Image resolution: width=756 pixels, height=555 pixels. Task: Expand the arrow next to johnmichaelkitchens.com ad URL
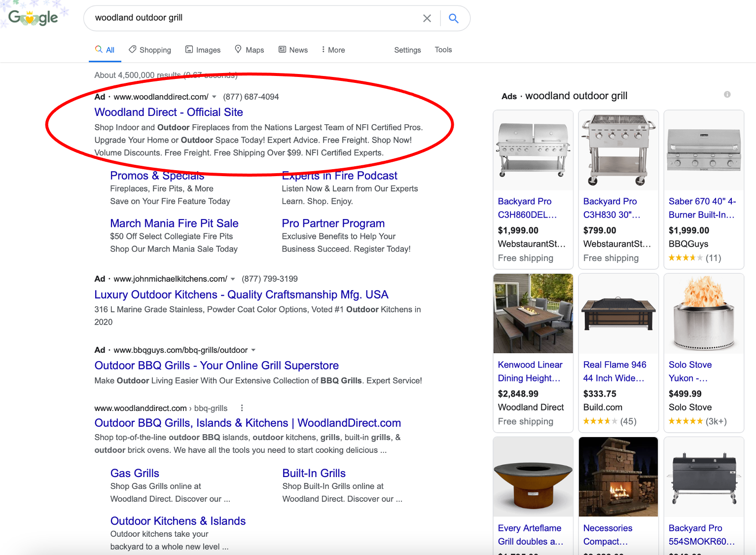233,279
